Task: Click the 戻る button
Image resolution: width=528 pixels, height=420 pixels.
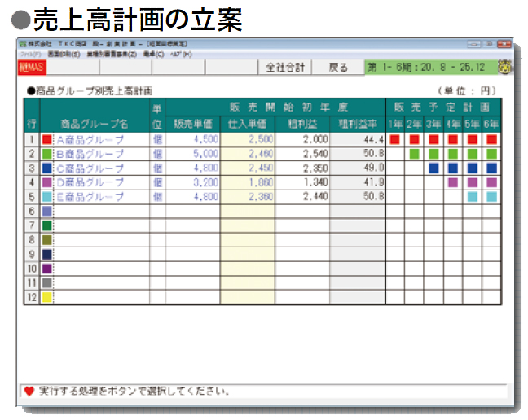Action: [x=338, y=68]
